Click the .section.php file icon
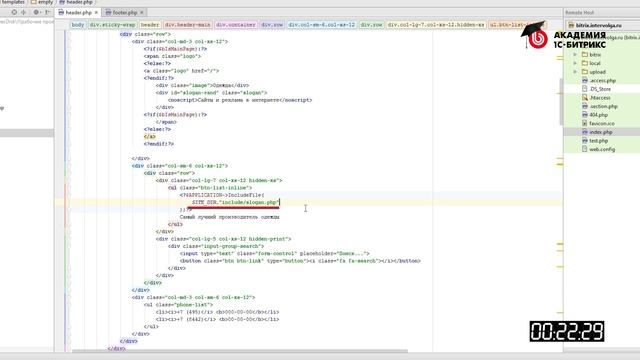The height and width of the screenshot is (360, 640). pos(585,106)
